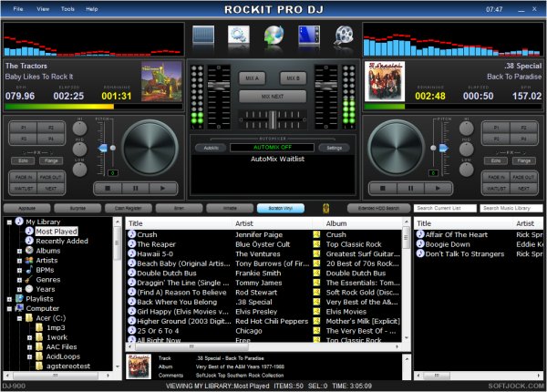547x392 pixels.
Task: Pause the right deck
Action: pos(410,189)
